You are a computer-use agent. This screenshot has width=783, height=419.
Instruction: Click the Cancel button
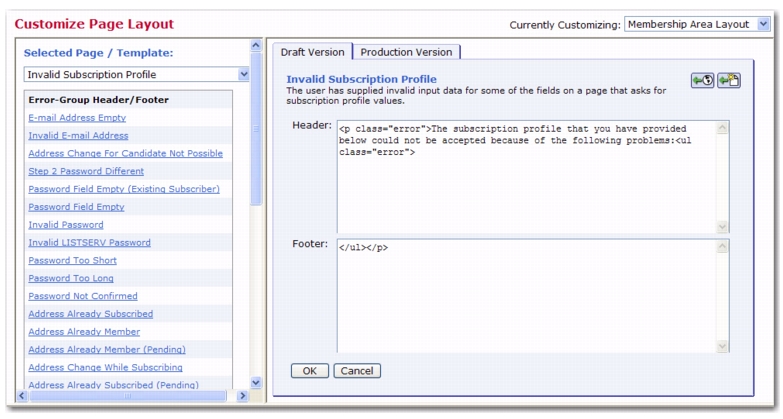[357, 371]
